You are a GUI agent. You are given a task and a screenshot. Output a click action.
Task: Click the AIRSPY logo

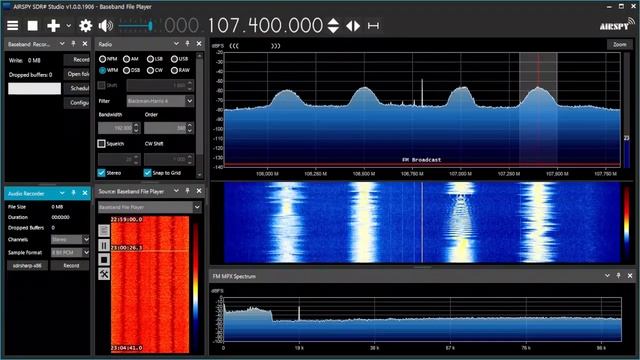(x=616, y=25)
